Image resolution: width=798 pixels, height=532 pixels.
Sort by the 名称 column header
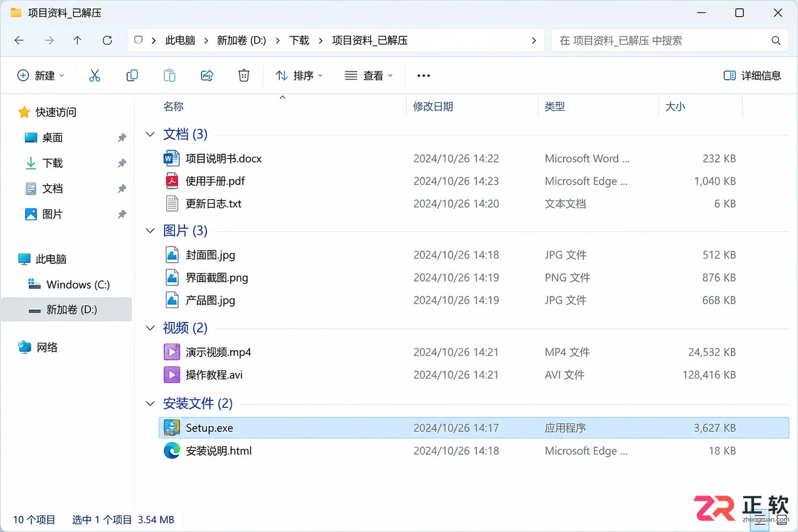pos(173,106)
